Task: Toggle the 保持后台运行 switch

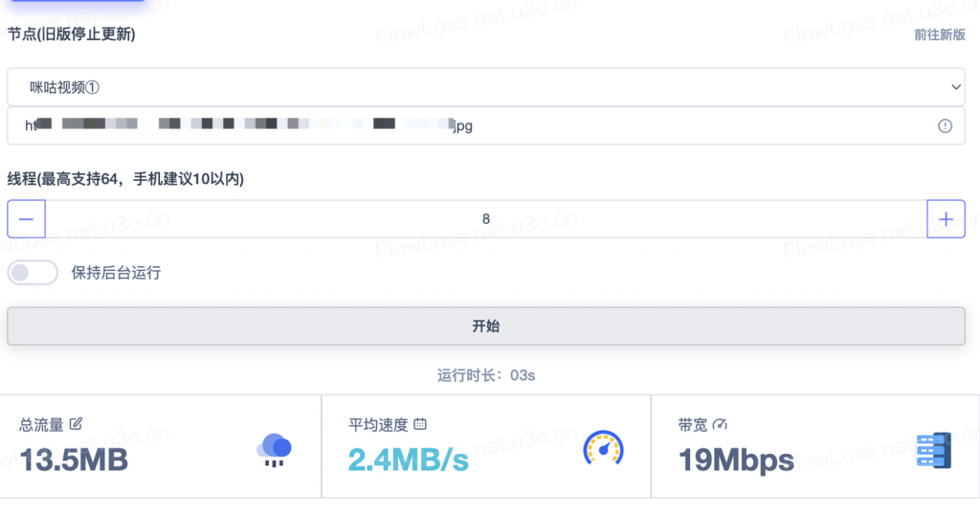Action: (33, 273)
